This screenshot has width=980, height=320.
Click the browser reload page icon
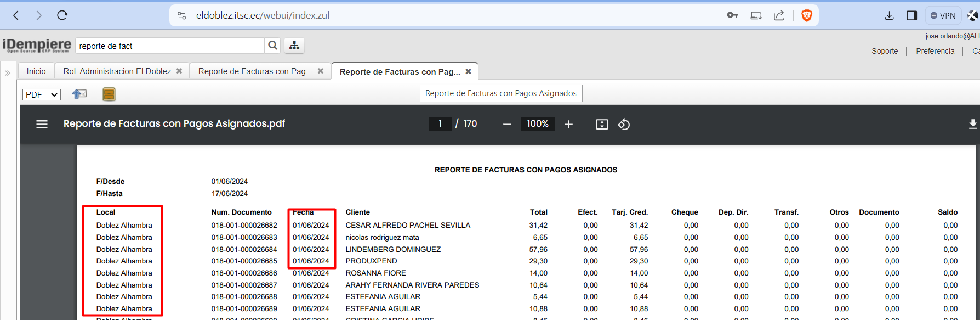[x=62, y=15]
